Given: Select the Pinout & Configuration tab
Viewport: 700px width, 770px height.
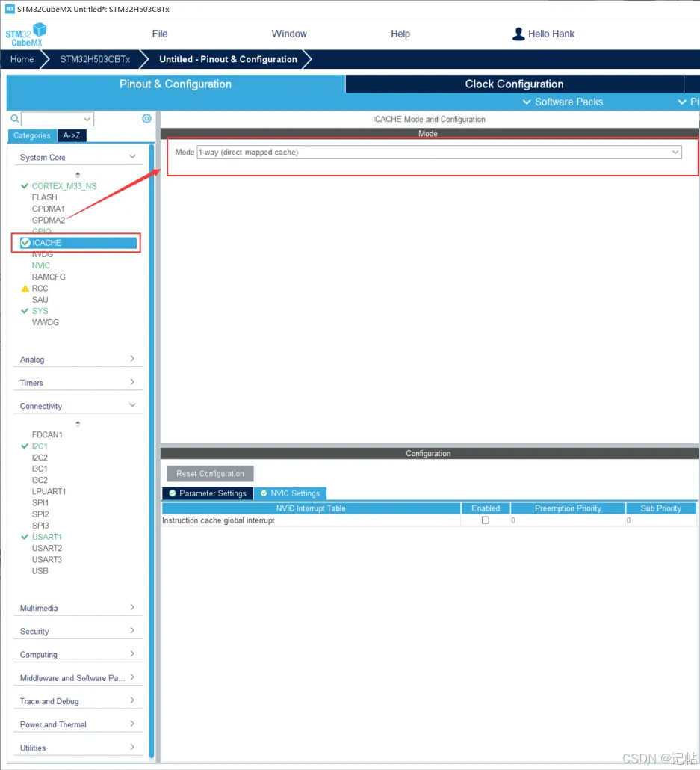Looking at the screenshot, I should (176, 84).
